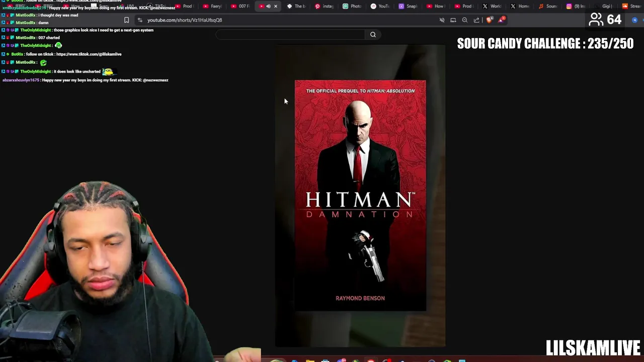
Task: Open the zoom magnifier icon in address bar
Action: pos(465,20)
